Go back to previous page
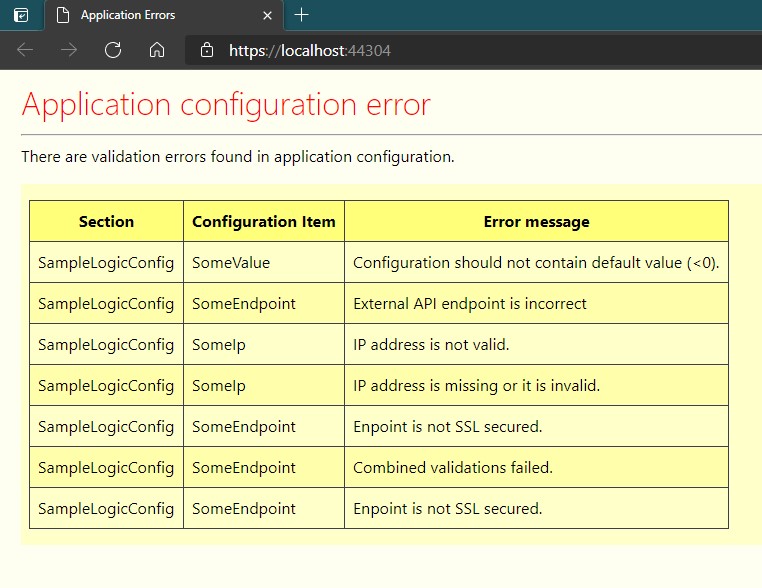 pyautogui.click(x=25, y=50)
